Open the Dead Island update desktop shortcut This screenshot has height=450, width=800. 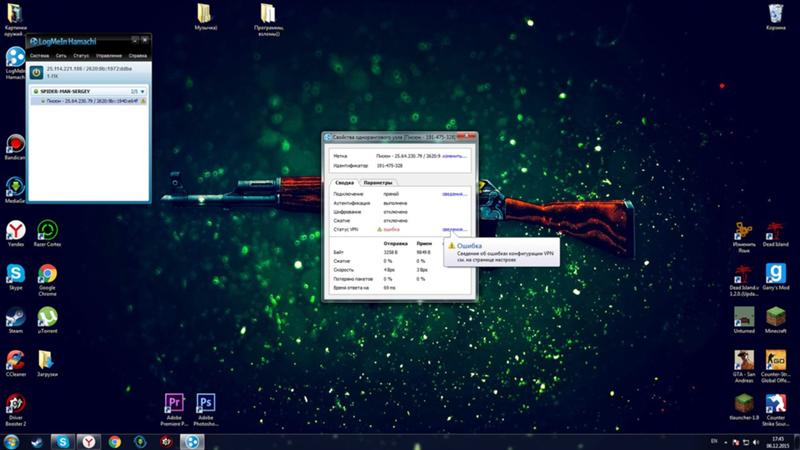point(744,281)
